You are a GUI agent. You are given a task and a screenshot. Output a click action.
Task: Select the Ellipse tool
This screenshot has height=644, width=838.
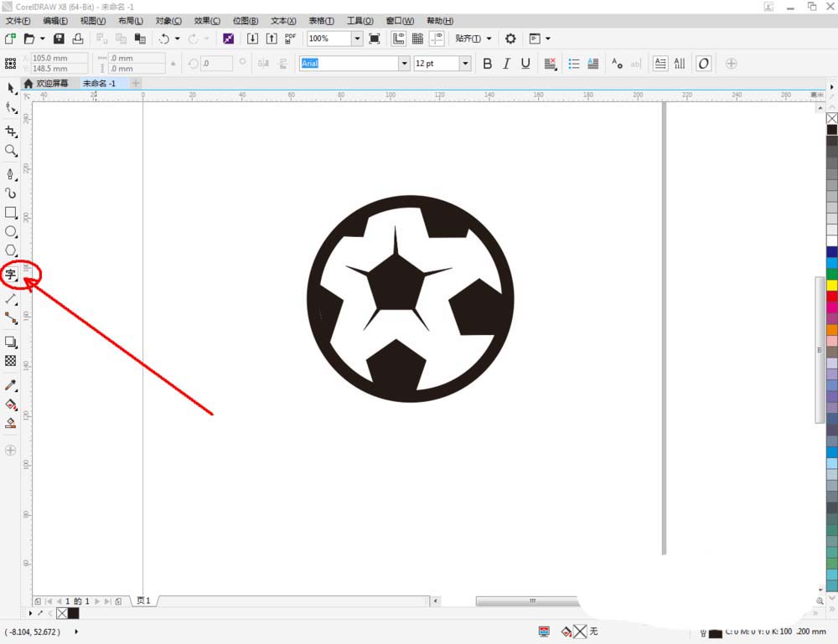[x=11, y=232]
